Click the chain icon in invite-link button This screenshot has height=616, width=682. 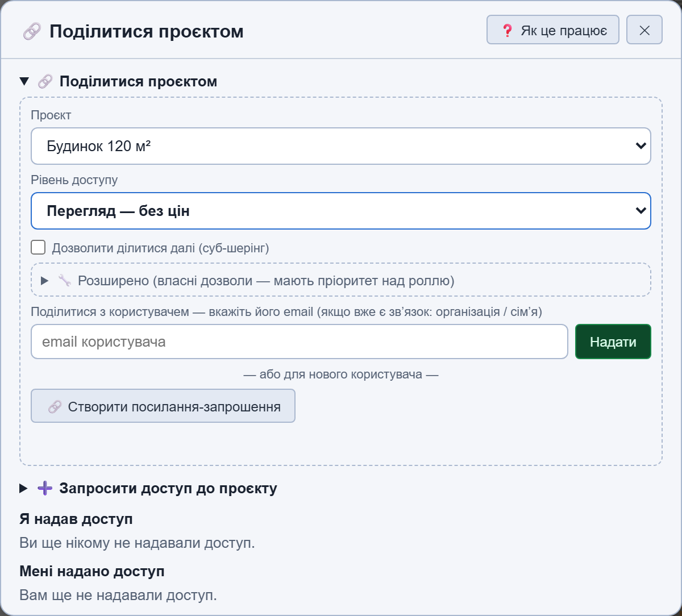click(55, 406)
